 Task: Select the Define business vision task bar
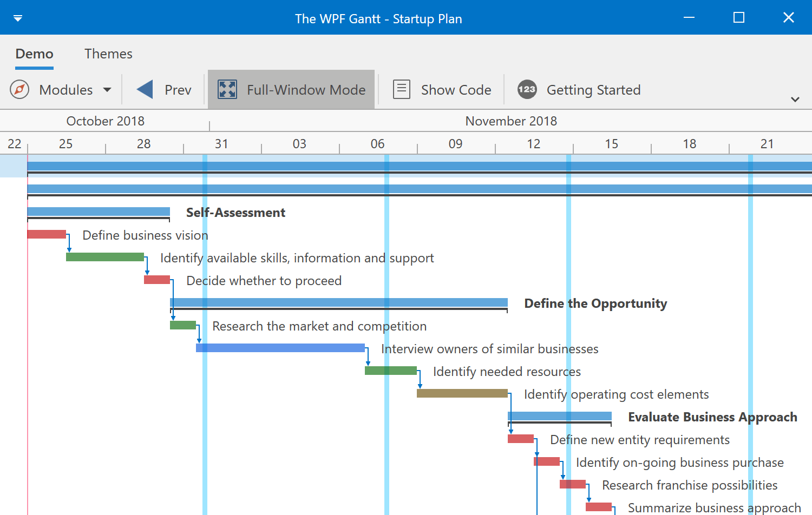click(x=46, y=234)
